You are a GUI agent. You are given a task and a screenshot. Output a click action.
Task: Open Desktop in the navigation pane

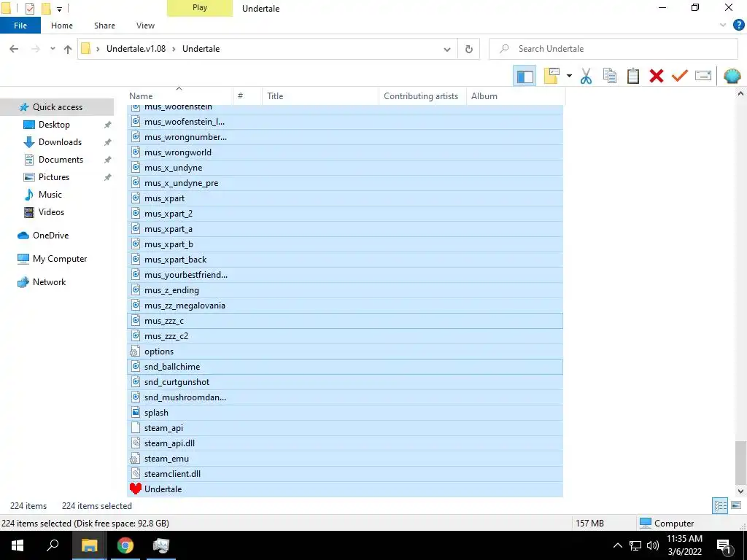click(54, 125)
